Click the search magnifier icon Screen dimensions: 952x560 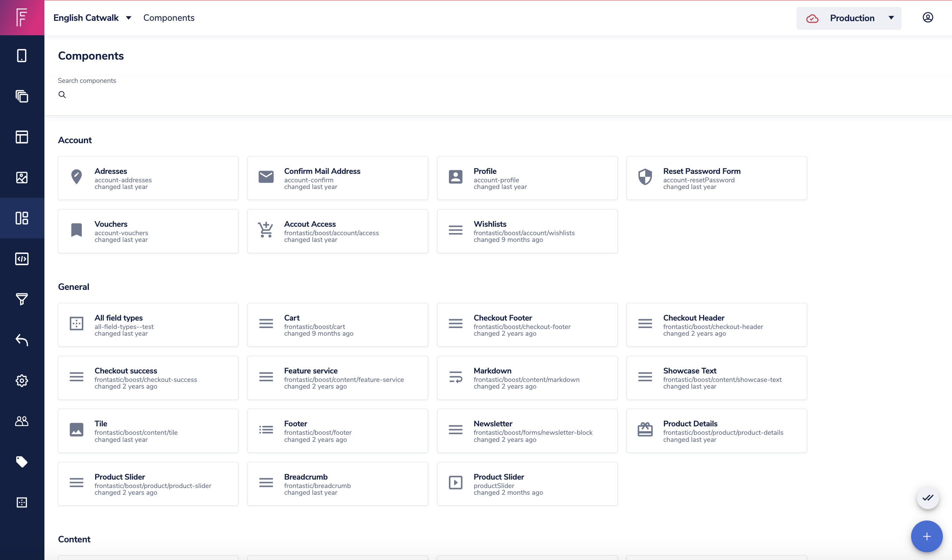coord(62,95)
